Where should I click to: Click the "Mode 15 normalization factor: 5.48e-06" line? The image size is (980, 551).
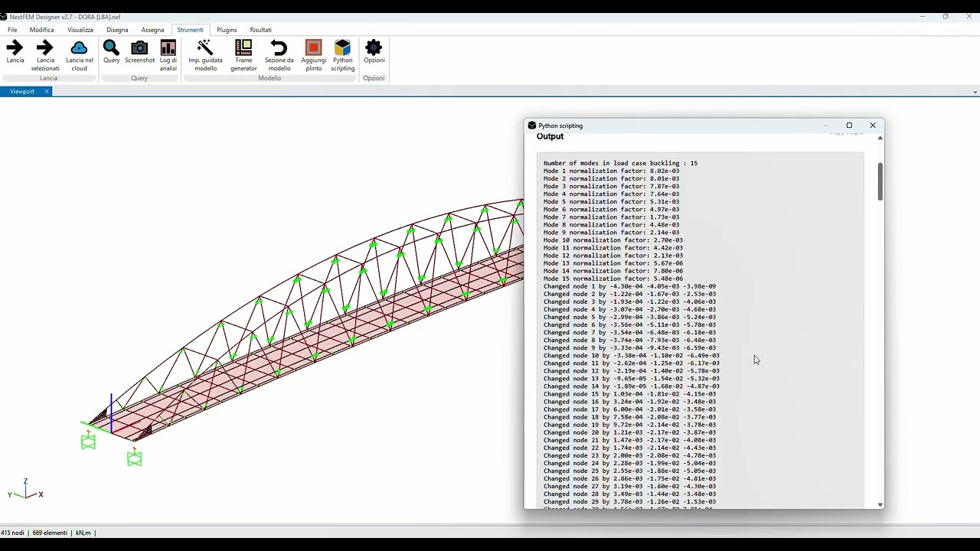tap(612, 279)
